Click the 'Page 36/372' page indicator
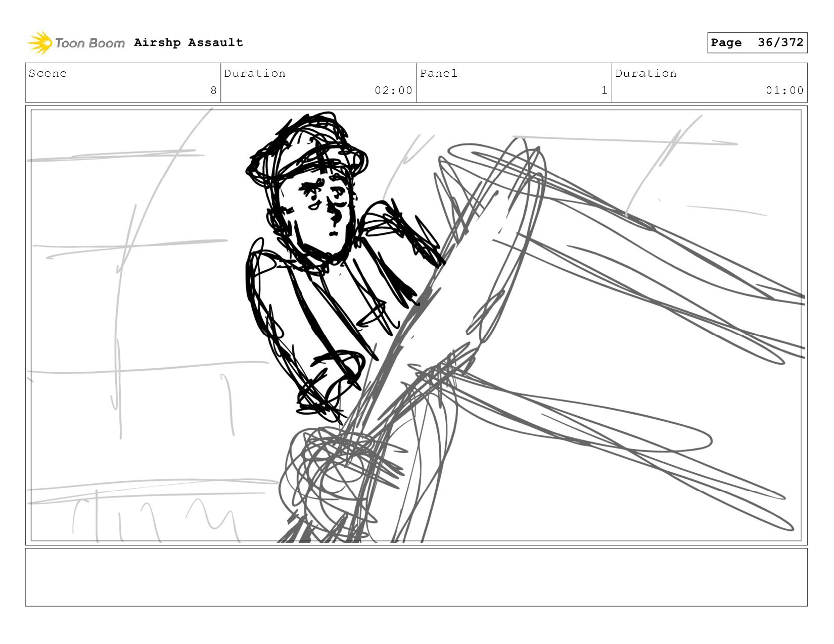834x644 pixels. (757, 42)
